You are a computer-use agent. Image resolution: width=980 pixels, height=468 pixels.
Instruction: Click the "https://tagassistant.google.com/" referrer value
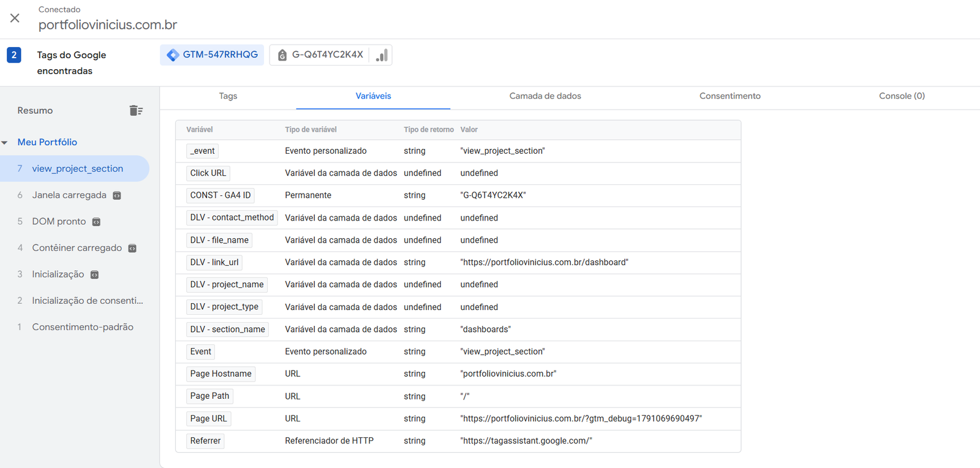pyautogui.click(x=526, y=440)
